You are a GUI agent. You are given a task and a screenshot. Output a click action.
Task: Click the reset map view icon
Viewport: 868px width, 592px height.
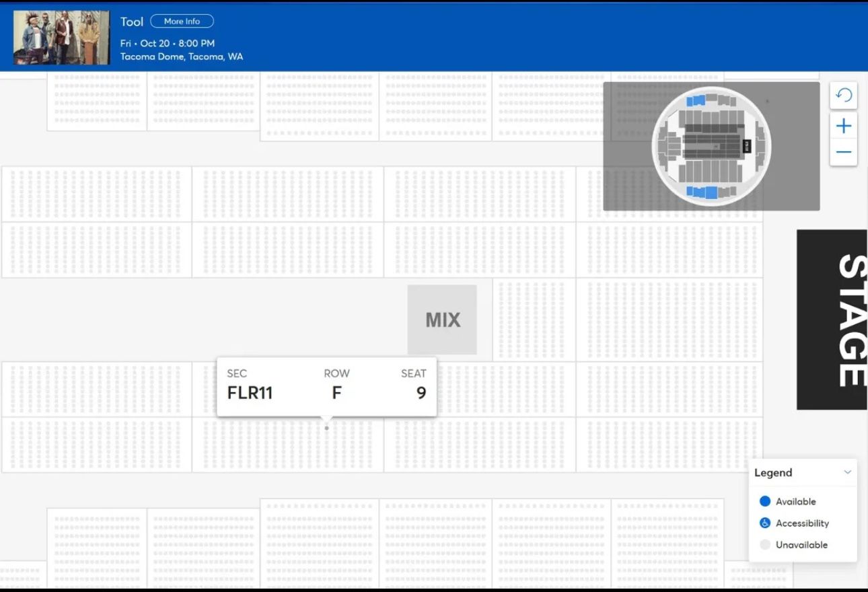[843, 96]
